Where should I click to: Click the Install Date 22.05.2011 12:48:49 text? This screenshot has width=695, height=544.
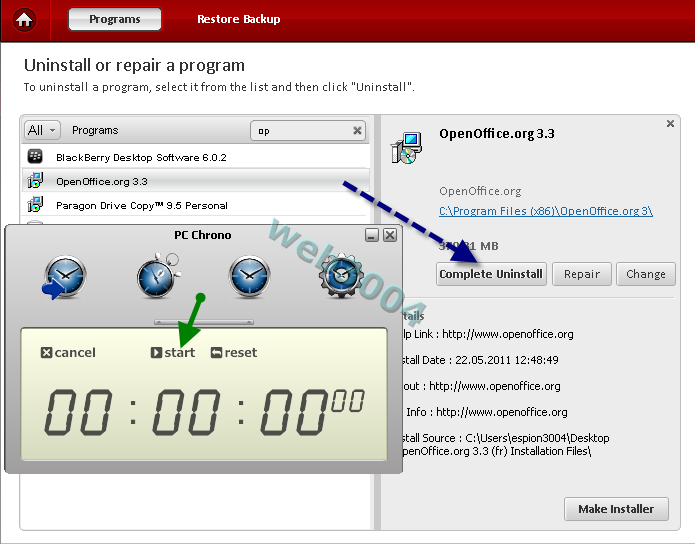coord(480,360)
